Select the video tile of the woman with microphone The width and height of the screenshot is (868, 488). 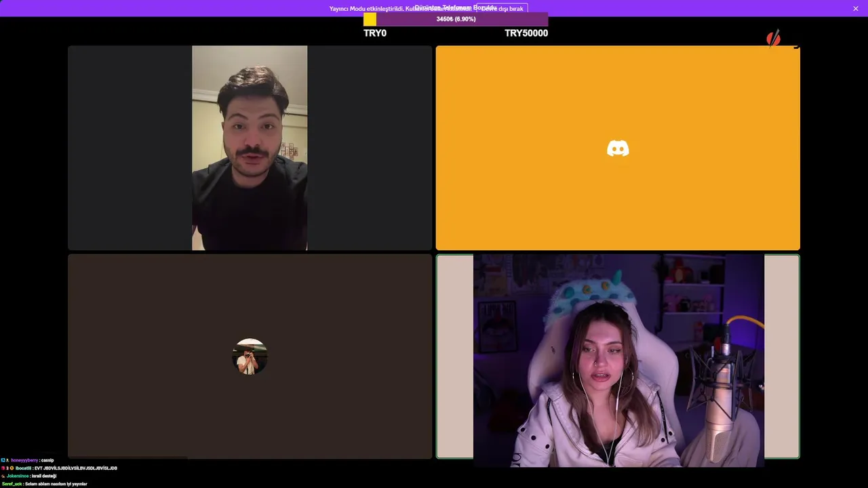click(618, 357)
